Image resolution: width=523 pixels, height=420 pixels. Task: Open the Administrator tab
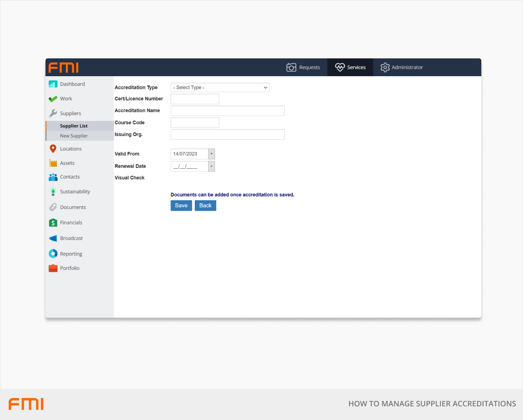[x=402, y=67]
